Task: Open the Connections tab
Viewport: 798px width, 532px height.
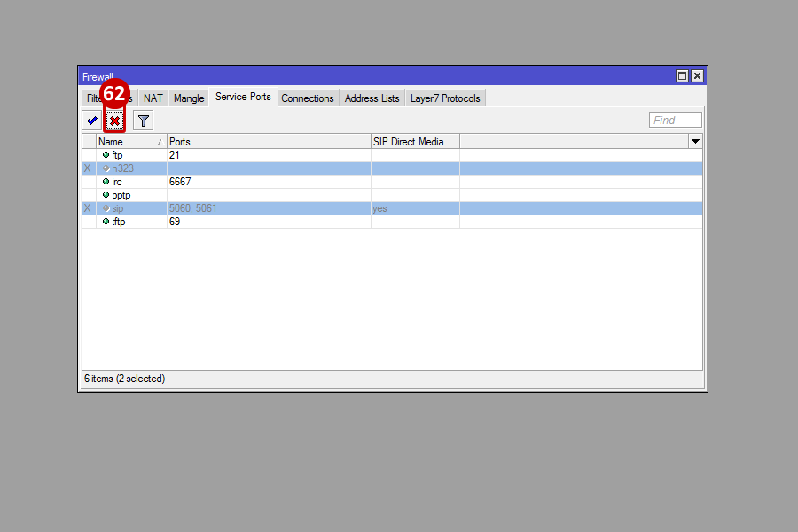Action: point(308,98)
